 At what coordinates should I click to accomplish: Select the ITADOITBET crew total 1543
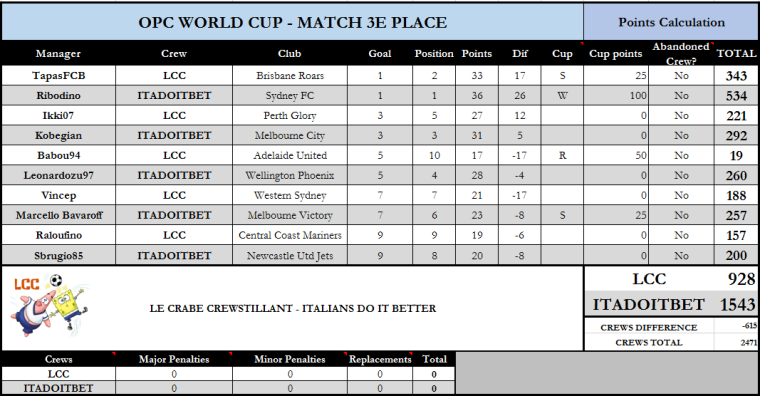pyautogui.click(x=737, y=304)
